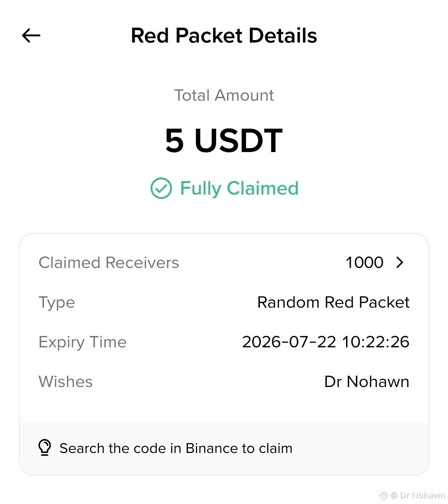The width and height of the screenshot is (448, 504).
Task: Click the Type row label
Action: coord(57,303)
